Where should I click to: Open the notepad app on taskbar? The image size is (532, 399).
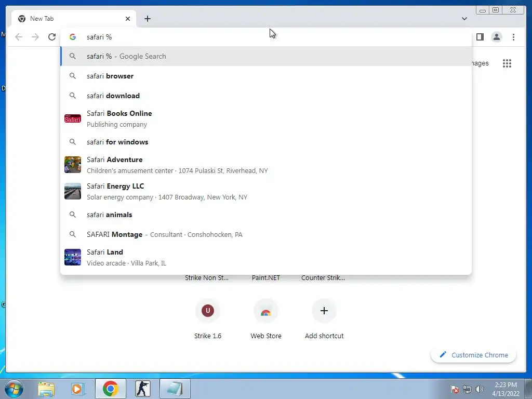[175, 389]
